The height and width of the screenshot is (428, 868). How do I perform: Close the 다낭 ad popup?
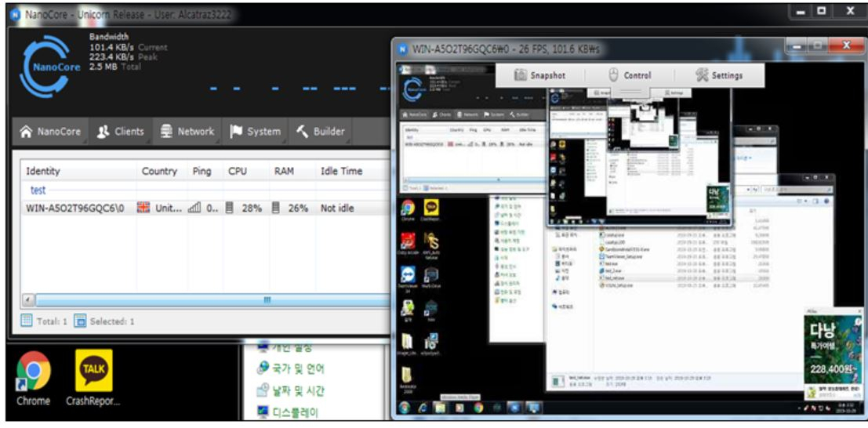pos(858,311)
